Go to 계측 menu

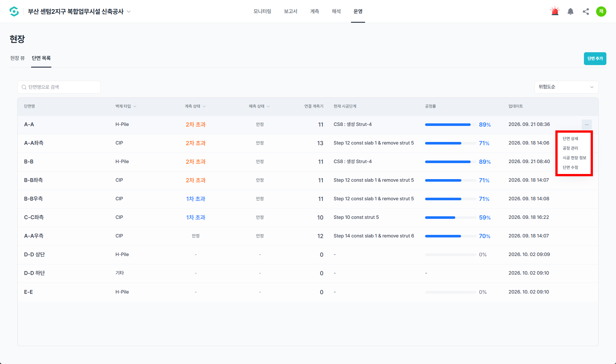pos(314,12)
